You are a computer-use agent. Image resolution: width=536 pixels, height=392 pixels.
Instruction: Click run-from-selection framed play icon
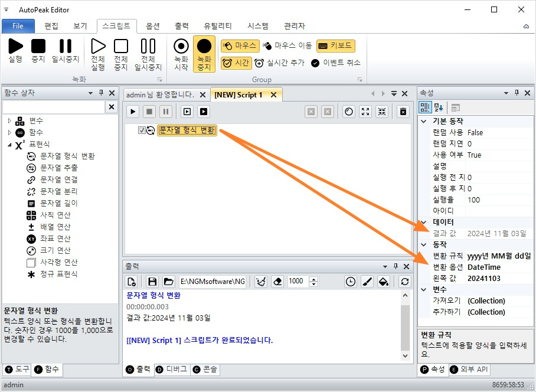187,112
